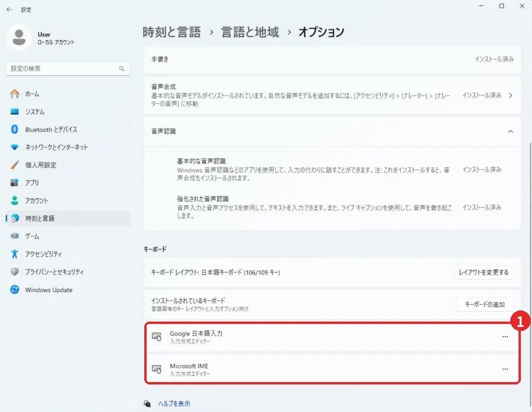Click the help icon beside ヘルプを表示
The width and height of the screenshot is (532, 412).
point(147,404)
